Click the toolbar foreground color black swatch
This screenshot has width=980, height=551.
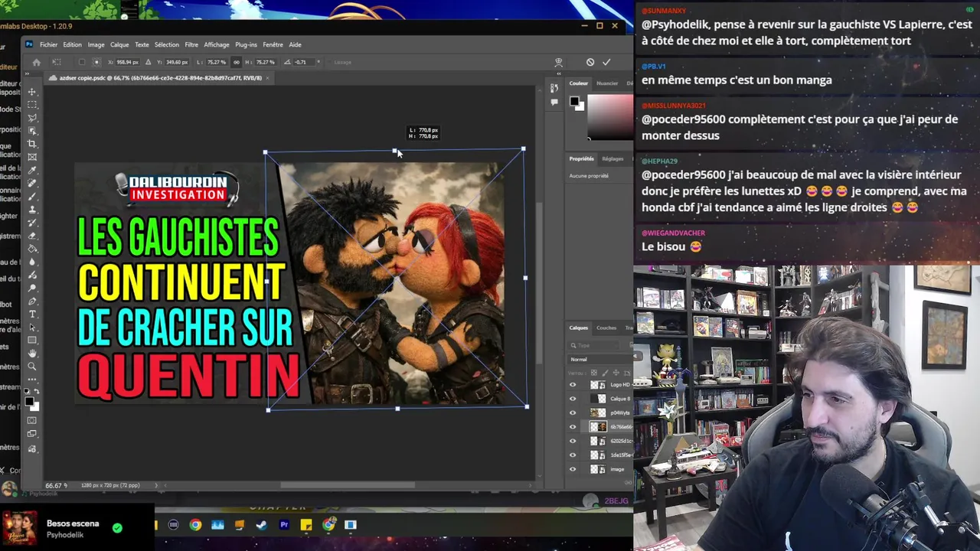click(29, 401)
